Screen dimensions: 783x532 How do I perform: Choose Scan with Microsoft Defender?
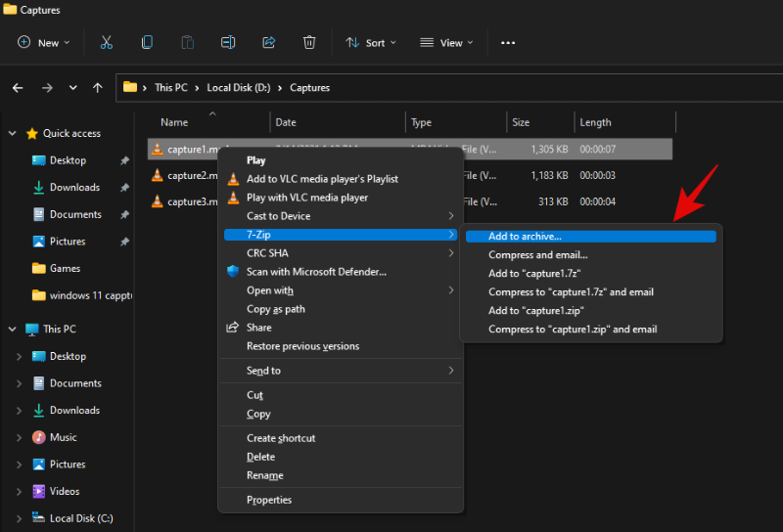pos(316,272)
